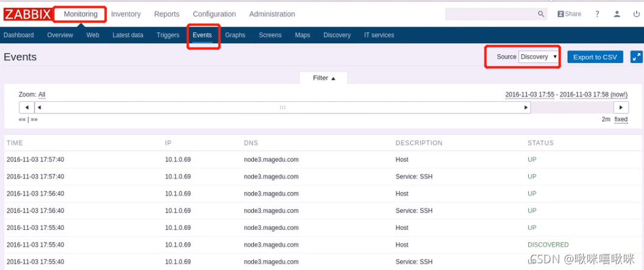Toggle the fixed period link
The width and height of the screenshot is (644, 270).
[x=621, y=119]
